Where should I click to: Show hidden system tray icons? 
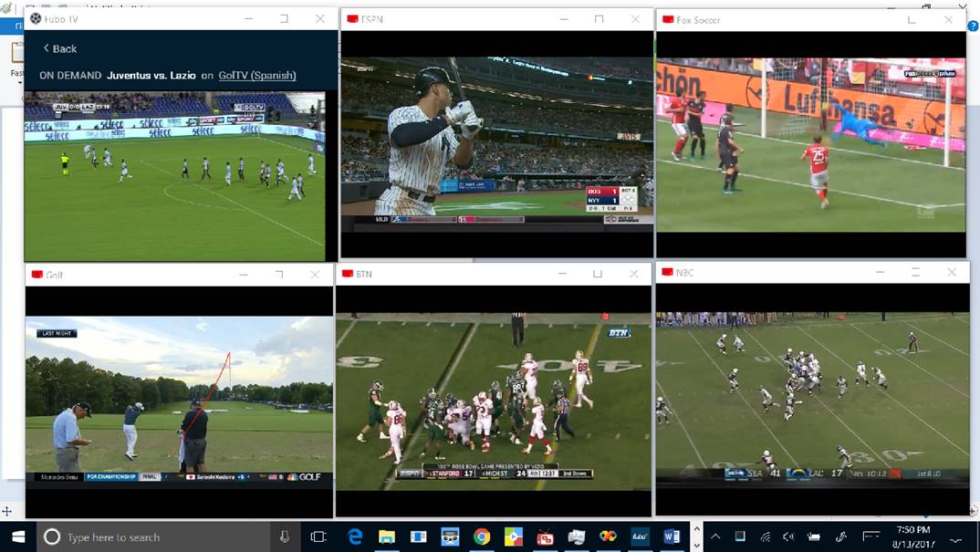tap(715, 536)
